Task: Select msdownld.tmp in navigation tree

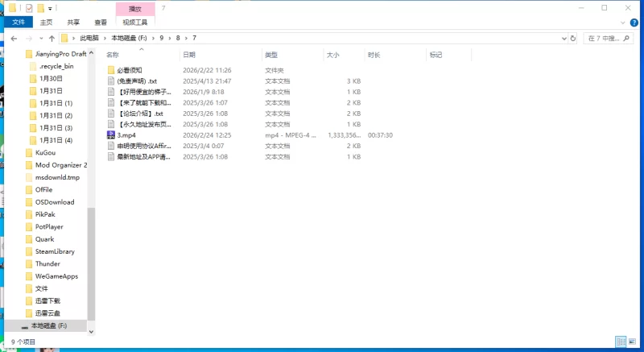Action: pos(52,177)
